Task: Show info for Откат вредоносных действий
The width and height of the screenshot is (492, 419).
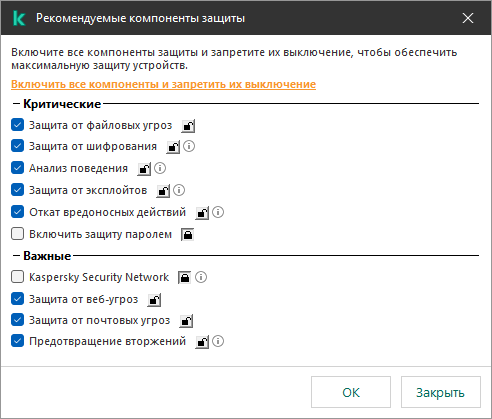Action: click(x=218, y=212)
